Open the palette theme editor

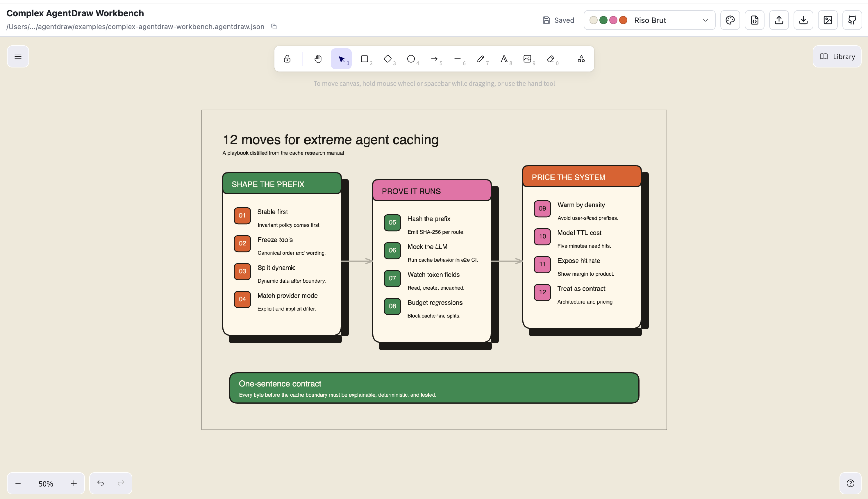[730, 20]
